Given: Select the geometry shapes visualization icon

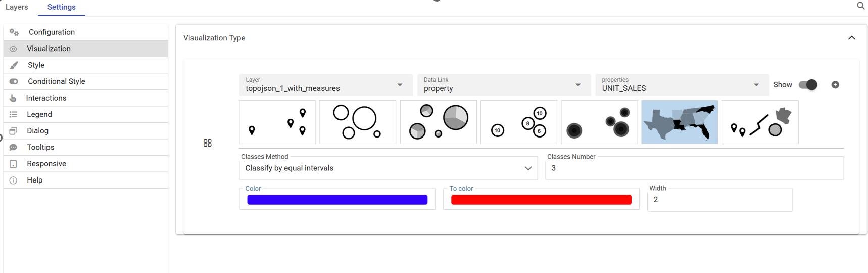Looking at the screenshot, I should tap(760, 122).
